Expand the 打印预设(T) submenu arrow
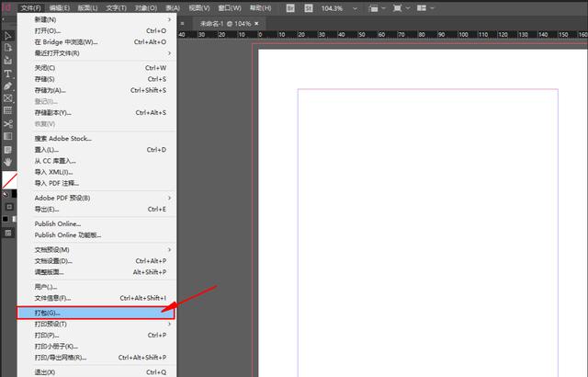588x377 pixels. 169,324
